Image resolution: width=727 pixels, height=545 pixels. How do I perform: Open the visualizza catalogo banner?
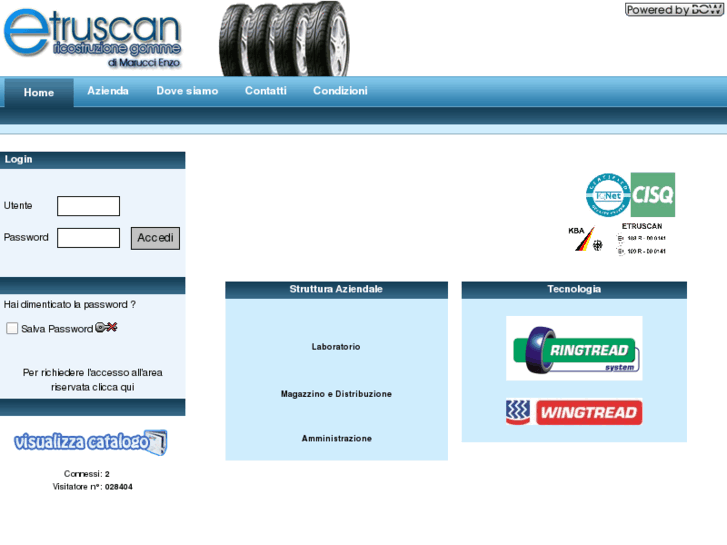point(90,442)
